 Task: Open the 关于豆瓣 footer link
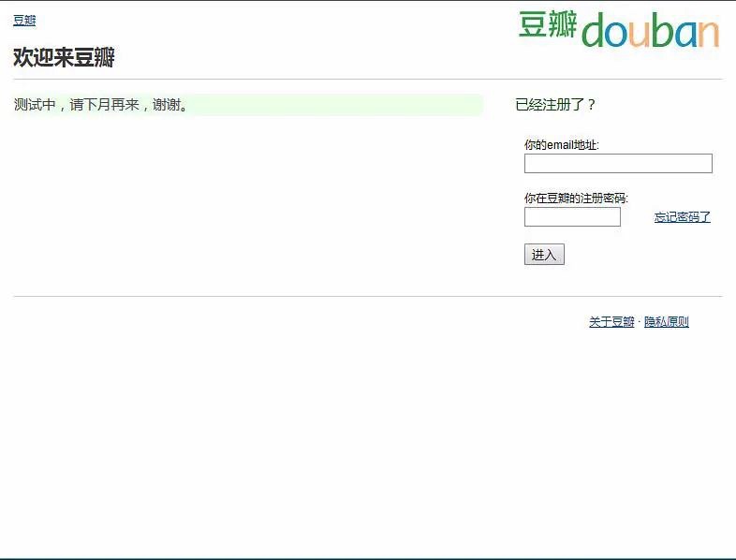[611, 321]
